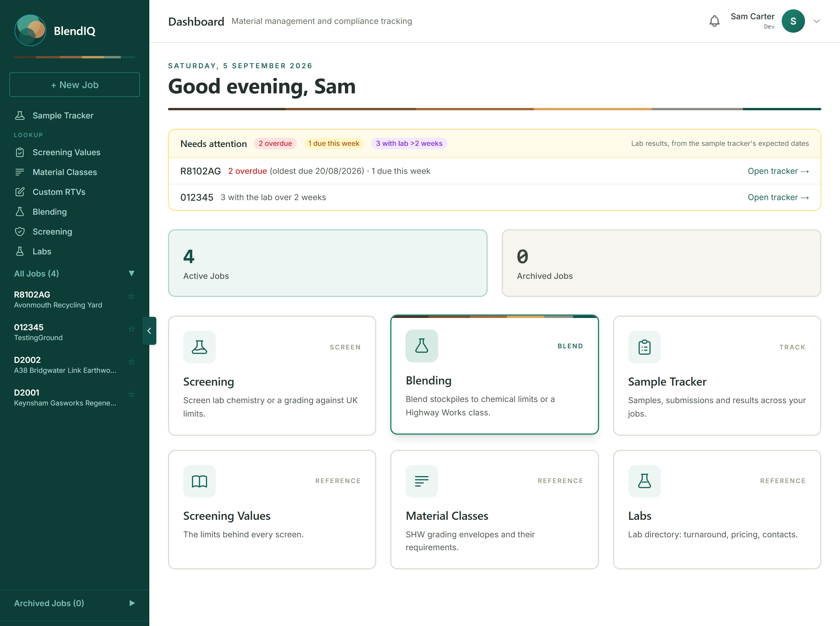Open Custom RTVs in the sidebar
The width and height of the screenshot is (840, 626).
[75, 192]
